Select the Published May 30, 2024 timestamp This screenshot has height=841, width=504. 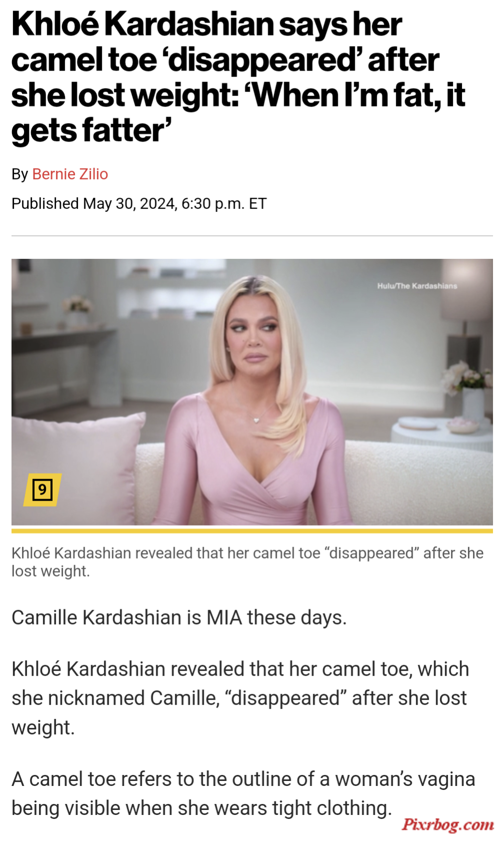point(139,204)
